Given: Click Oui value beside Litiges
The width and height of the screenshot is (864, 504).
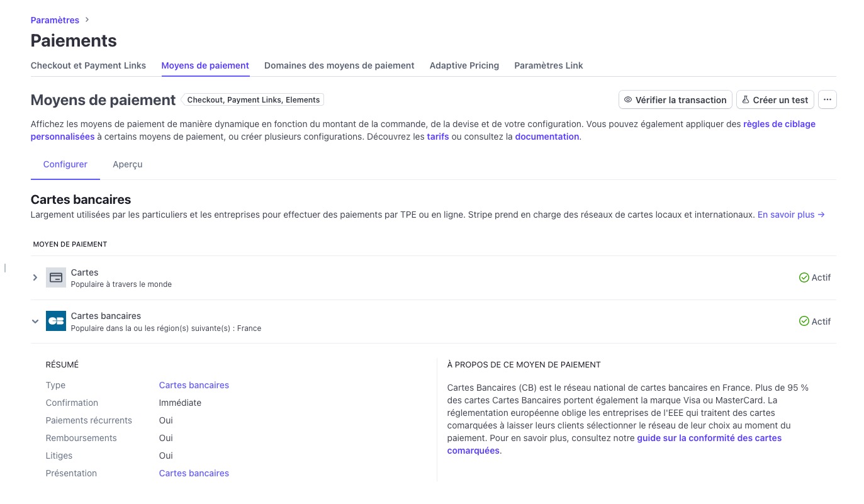Looking at the screenshot, I should click(166, 456).
